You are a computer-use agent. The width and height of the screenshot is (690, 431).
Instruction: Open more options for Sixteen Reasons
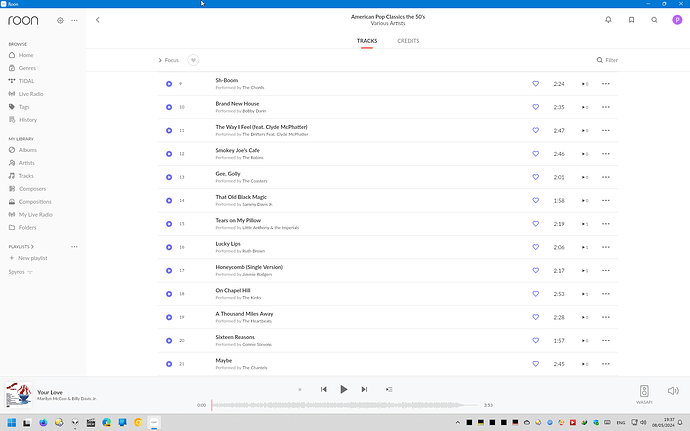[x=606, y=340]
